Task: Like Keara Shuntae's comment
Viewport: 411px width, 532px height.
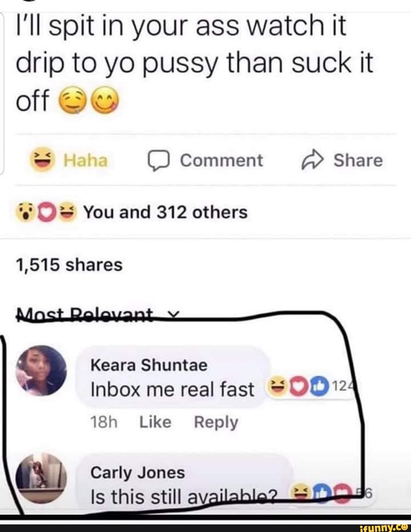Action: pyautogui.click(x=155, y=422)
